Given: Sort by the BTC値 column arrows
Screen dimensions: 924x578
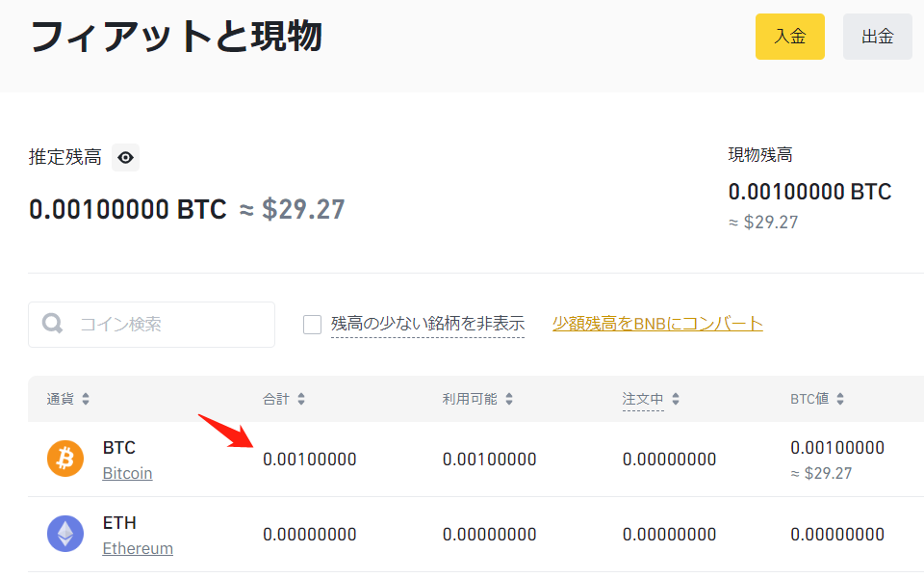Looking at the screenshot, I should pos(840,399).
